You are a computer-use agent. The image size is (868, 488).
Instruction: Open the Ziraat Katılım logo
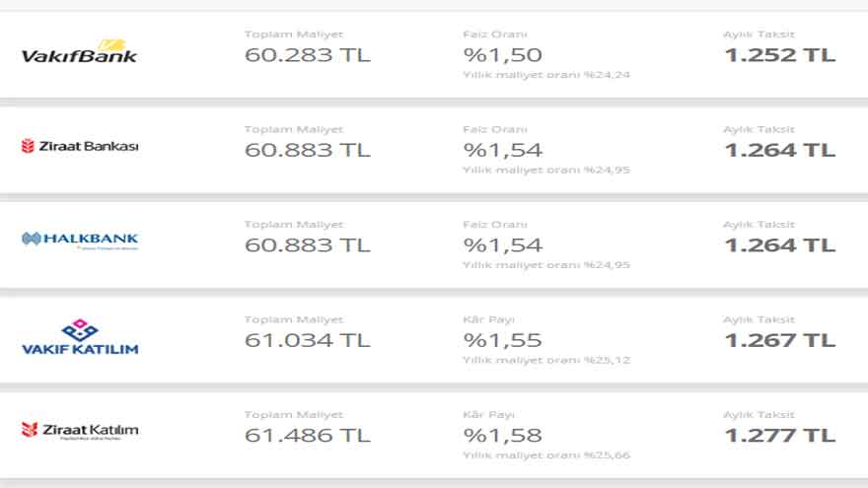(80, 431)
